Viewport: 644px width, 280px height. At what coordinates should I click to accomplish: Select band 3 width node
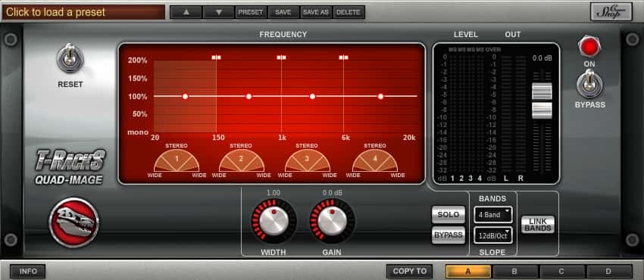tap(313, 96)
